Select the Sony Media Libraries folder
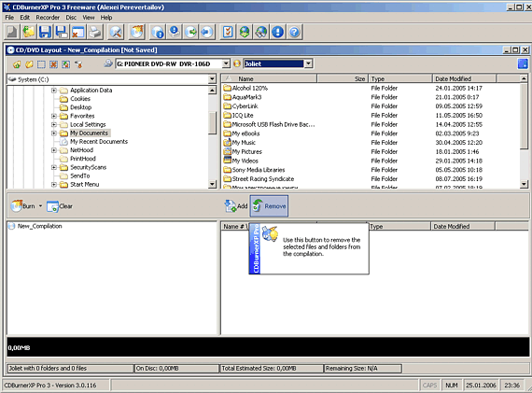The height and width of the screenshot is (393, 532). click(x=259, y=170)
